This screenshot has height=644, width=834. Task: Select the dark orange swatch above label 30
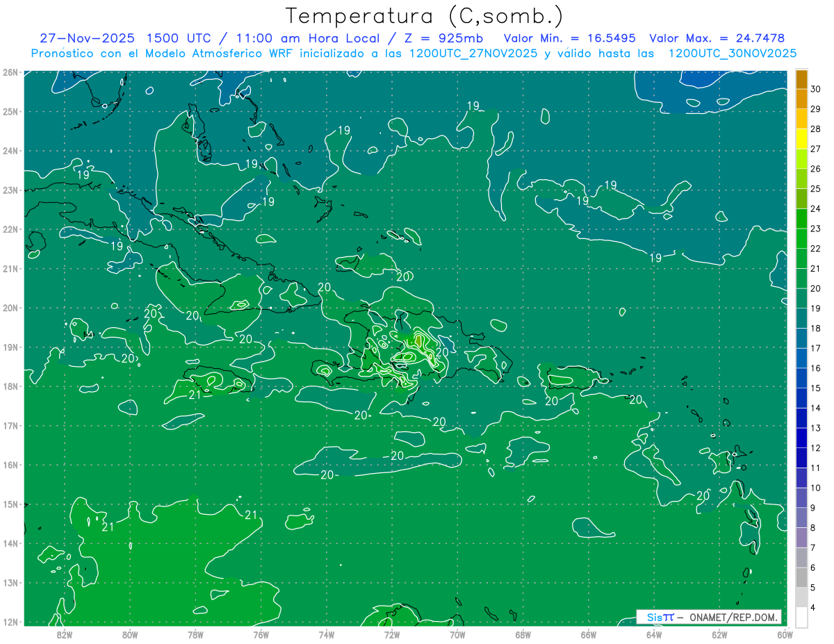tap(801, 79)
